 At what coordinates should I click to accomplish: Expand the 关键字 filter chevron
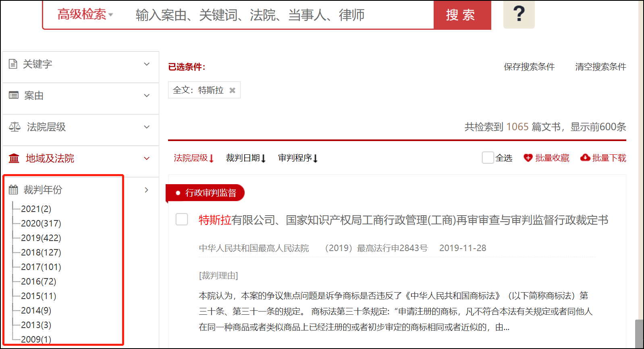147,64
